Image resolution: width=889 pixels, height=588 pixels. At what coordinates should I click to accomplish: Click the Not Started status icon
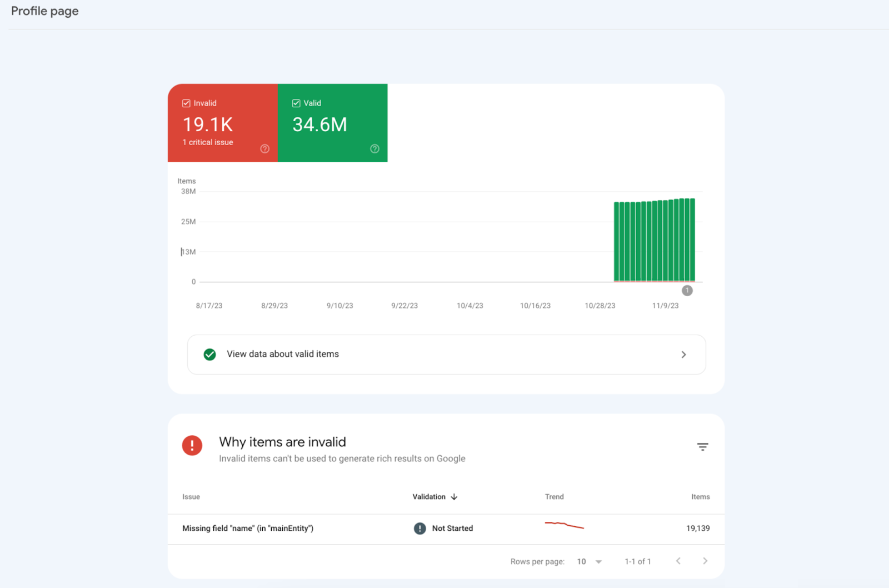(x=419, y=528)
